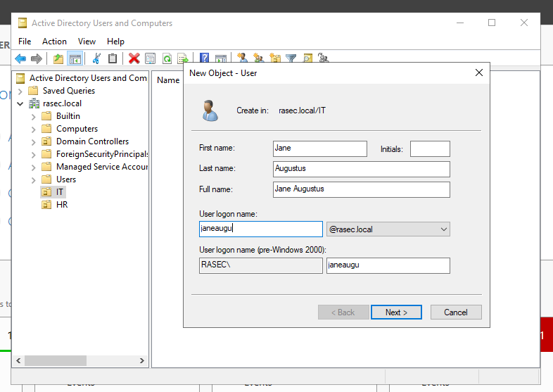The width and height of the screenshot is (553, 392).
Task: Expand the Users container
Action: click(x=34, y=180)
